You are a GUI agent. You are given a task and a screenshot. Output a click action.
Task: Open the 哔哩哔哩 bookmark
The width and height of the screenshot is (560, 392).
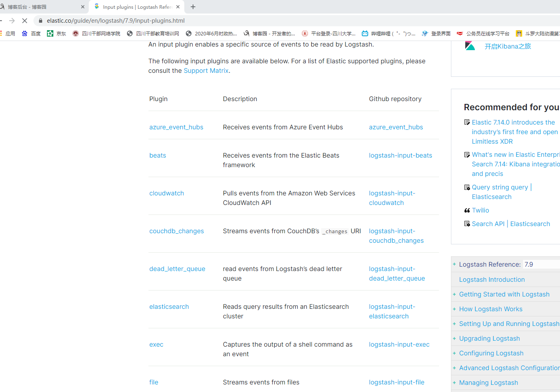[x=388, y=33]
